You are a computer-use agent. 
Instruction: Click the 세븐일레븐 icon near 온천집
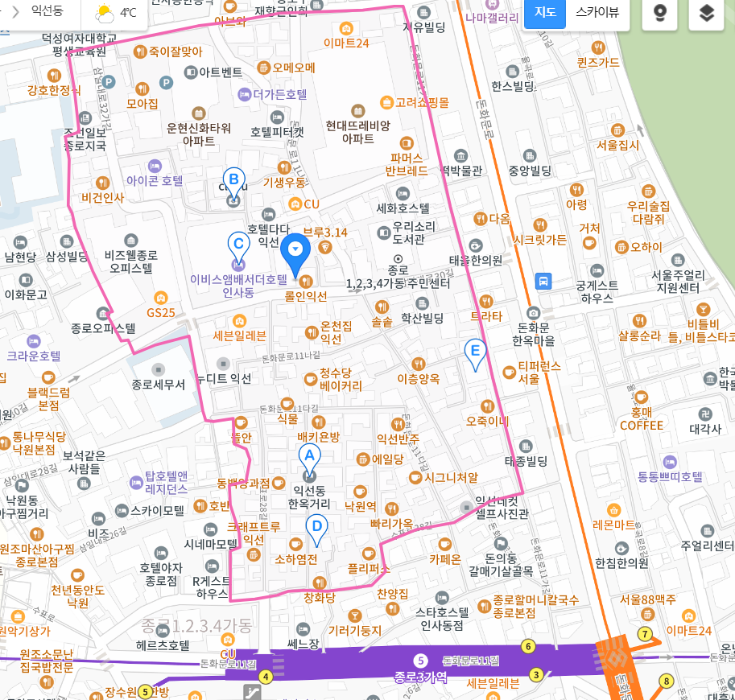pyautogui.click(x=240, y=321)
